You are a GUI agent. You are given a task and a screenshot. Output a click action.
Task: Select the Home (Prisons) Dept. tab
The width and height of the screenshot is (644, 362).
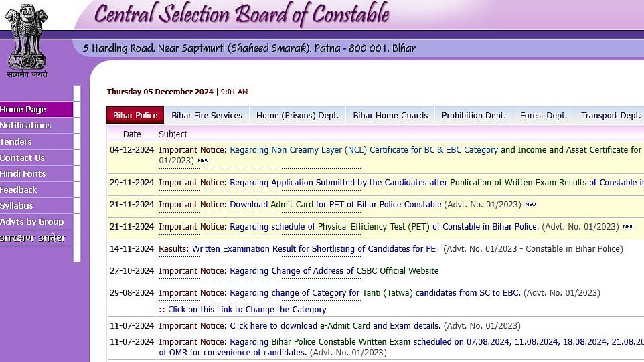click(x=297, y=115)
